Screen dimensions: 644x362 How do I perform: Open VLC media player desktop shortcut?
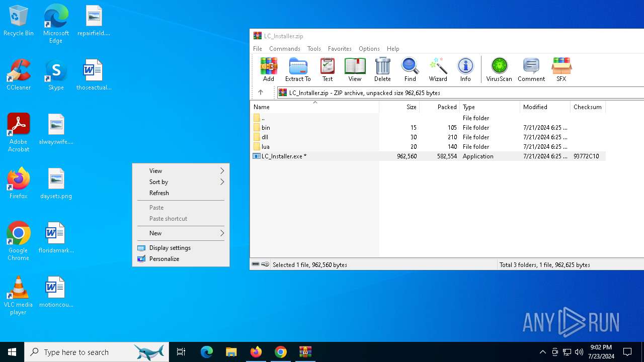(x=19, y=296)
